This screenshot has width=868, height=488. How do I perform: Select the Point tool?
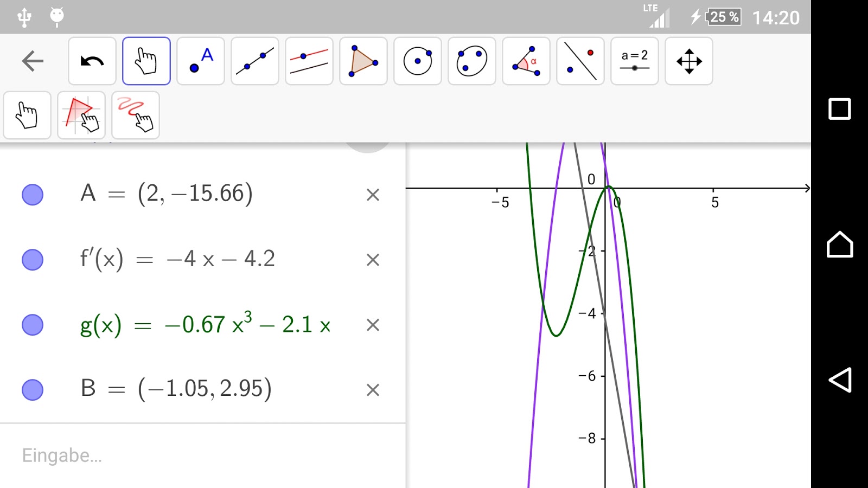click(201, 61)
